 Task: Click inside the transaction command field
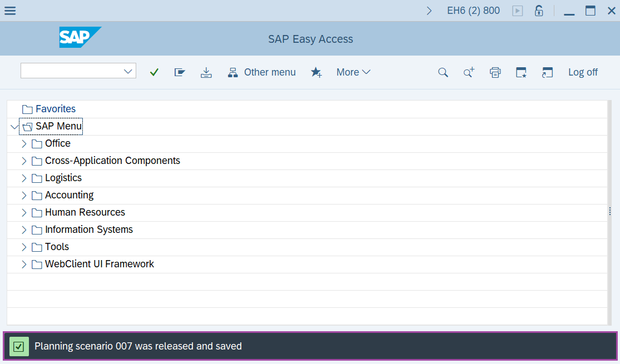(71, 71)
